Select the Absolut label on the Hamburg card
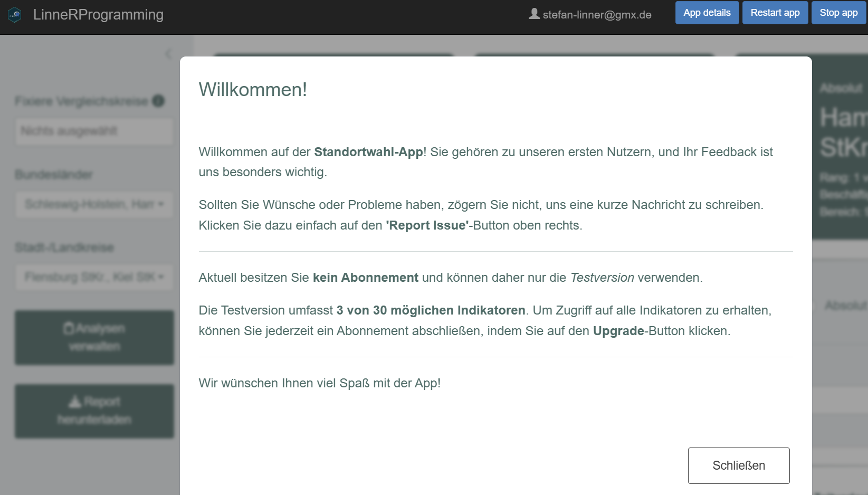Image resolution: width=868 pixels, height=495 pixels. coord(842,88)
